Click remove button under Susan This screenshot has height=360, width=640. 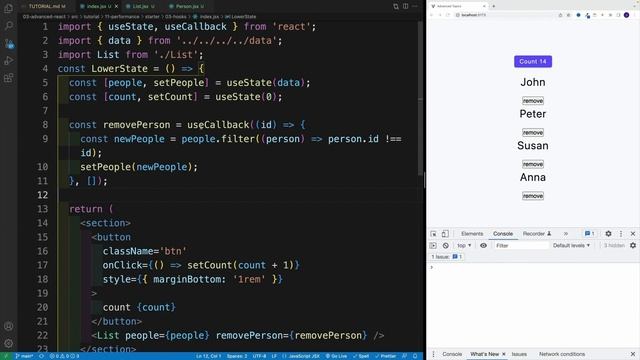click(x=533, y=164)
